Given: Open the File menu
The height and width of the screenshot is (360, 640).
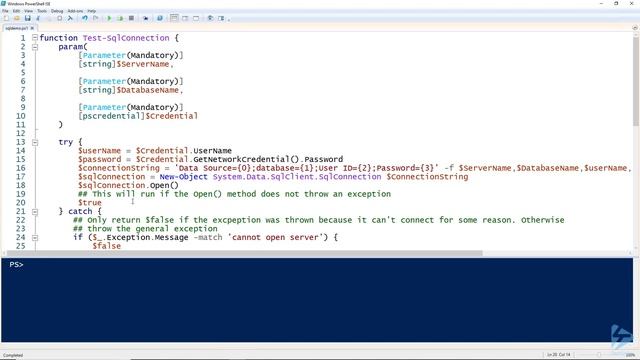Looking at the screenshot, I should (x=5, y=11).
